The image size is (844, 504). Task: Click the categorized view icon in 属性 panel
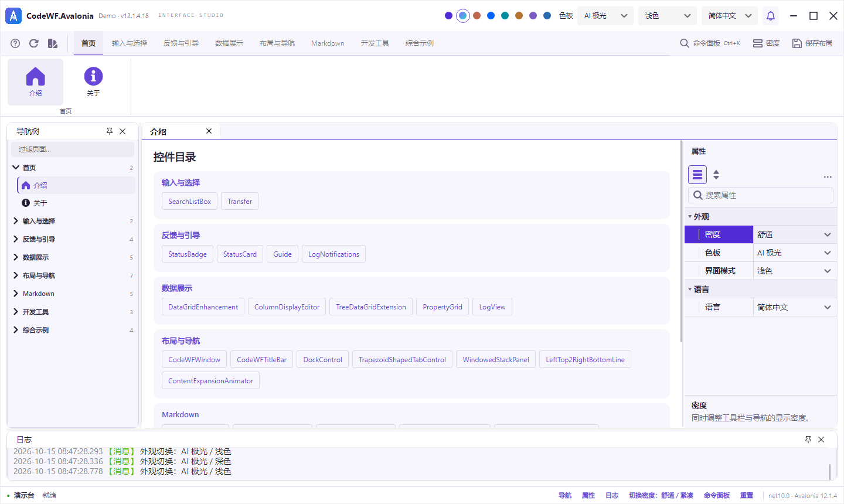click(x=697, y=175)
